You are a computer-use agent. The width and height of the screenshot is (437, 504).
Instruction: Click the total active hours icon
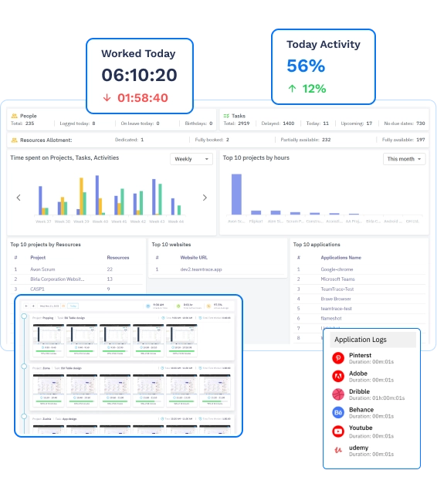tap(178, 306)
